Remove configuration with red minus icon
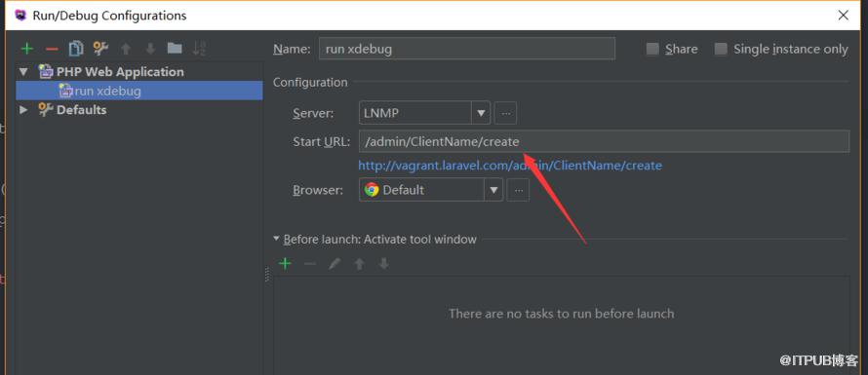 point(52,49)
